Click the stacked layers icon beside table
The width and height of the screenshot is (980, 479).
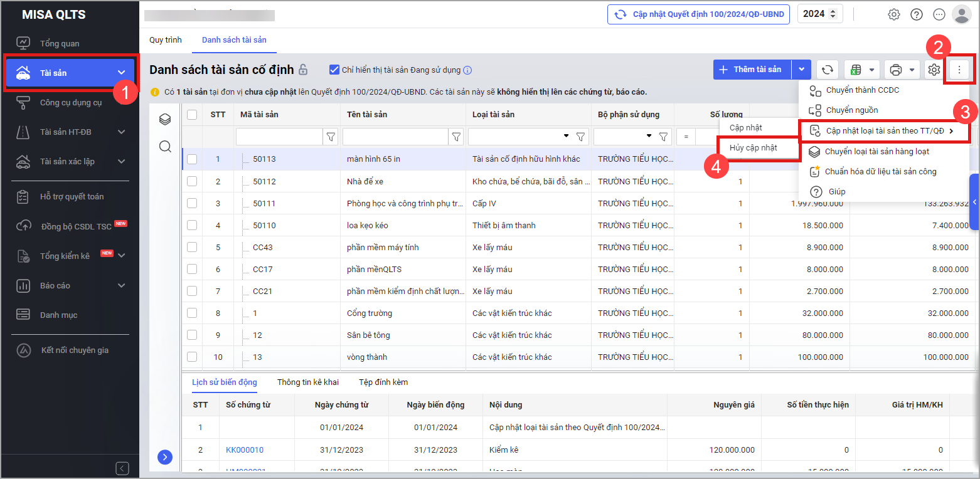[165, 119]
